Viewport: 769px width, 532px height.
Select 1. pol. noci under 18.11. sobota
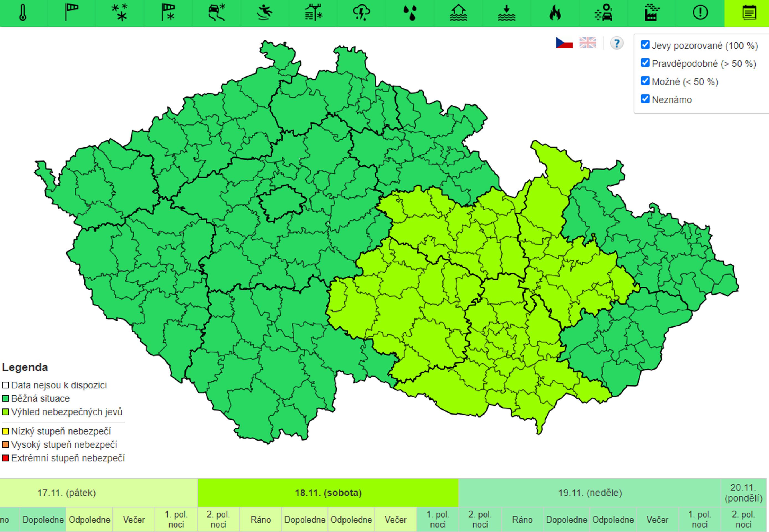click(x=438, y=520)
